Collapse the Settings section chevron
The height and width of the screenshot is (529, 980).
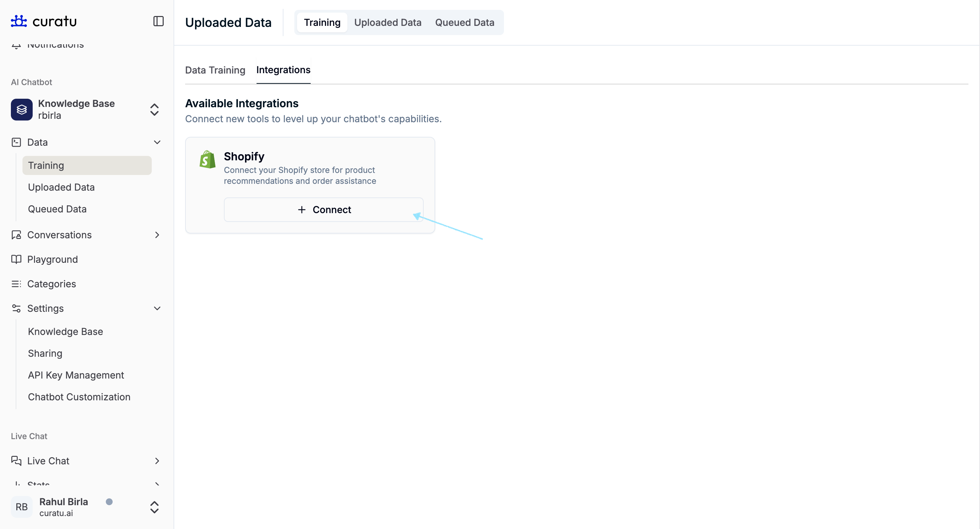tap(157, 308)
